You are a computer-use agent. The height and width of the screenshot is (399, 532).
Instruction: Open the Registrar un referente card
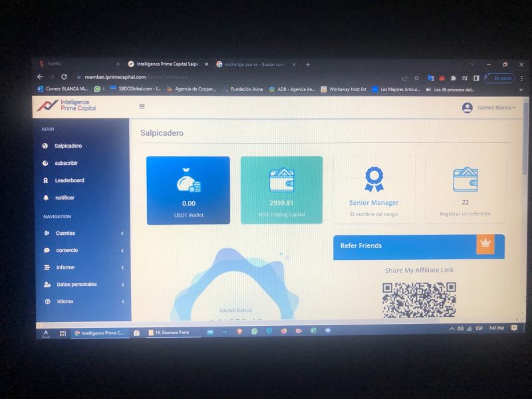point(465,190)
